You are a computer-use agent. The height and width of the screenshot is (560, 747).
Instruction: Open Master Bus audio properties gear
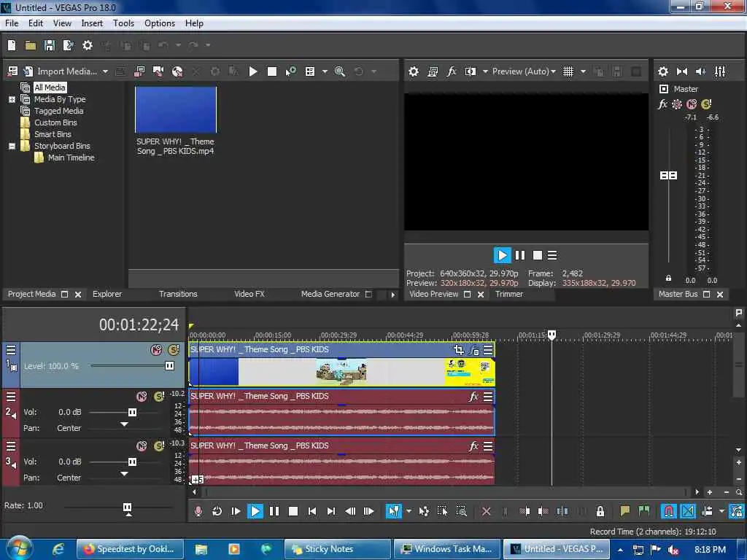pyautogui.click(x=662, y=71)
